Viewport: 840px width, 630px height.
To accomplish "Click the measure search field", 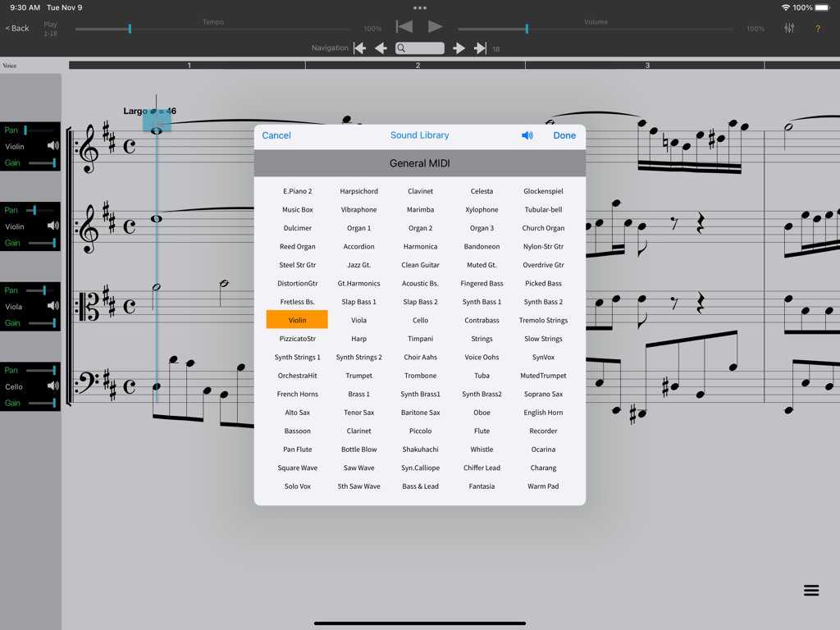I will (420, 48).
